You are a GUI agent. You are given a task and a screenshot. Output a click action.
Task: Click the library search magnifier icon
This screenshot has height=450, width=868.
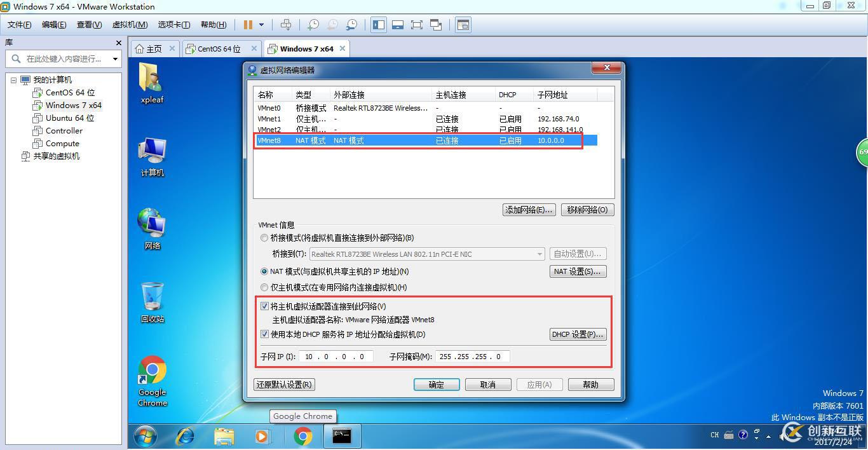pos(15,58)
